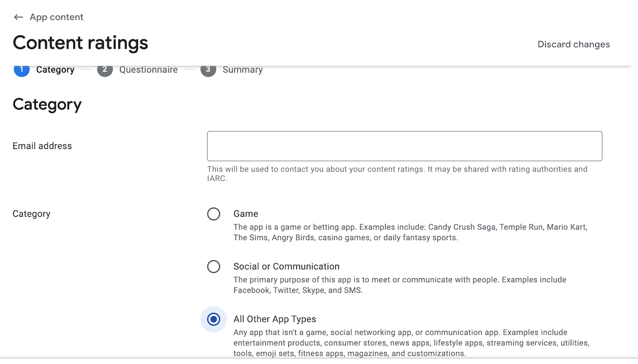Viewport: 638px width, 364px height.
Task: Go to the Questionnaire step
Action: coord(148,70)
